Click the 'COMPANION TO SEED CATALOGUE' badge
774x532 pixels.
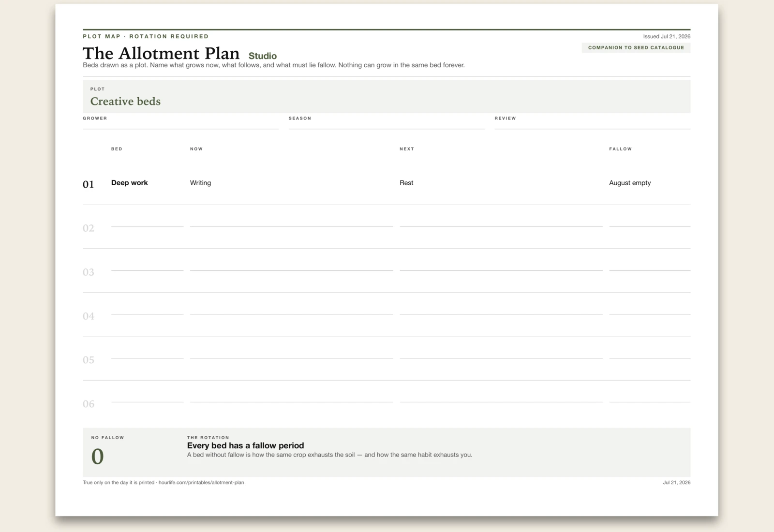coord(636,47)
